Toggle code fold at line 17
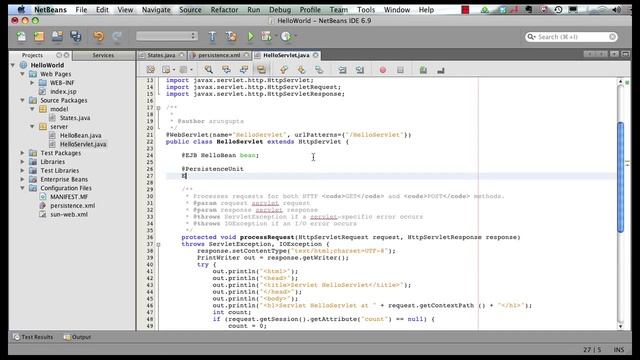640x360 pixels. 158,108
